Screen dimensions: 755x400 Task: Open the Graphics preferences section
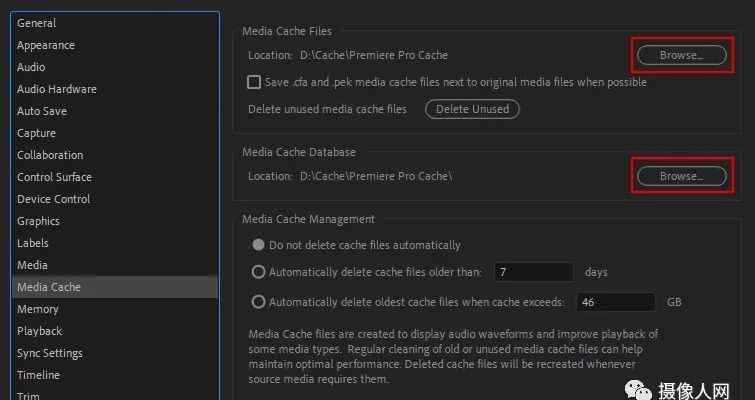[x=39, y=221]
